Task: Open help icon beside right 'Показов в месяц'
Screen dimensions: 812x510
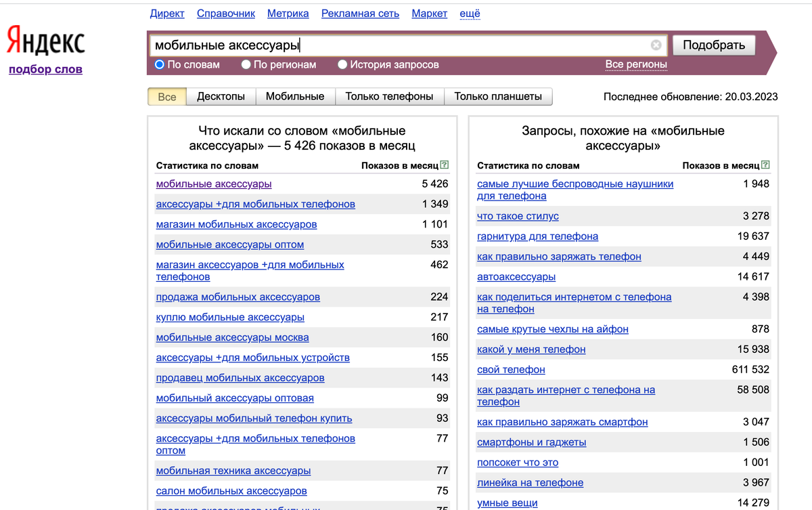Action: [765, 165]
